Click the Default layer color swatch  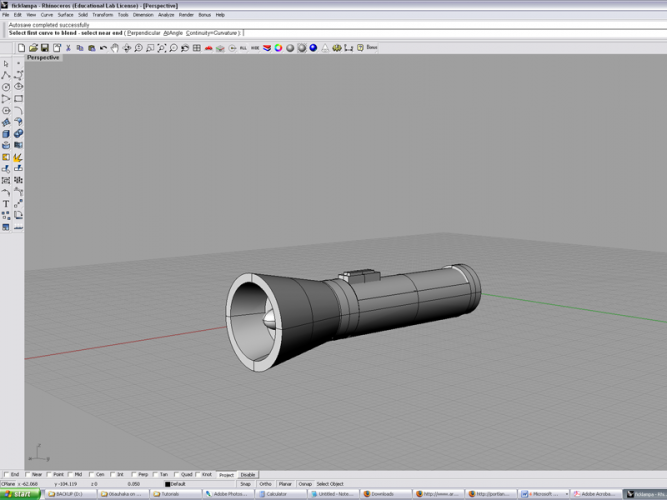168,484
